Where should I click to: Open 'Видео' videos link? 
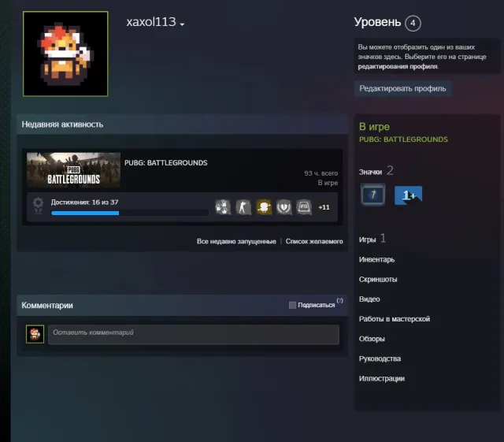pyautogui.click(x=369, y=299)
